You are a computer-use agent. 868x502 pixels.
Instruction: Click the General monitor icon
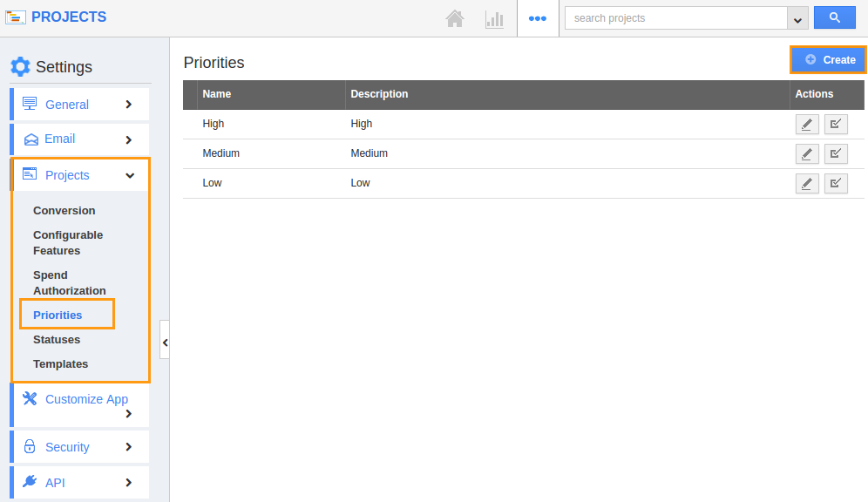(x=30, y=104)
